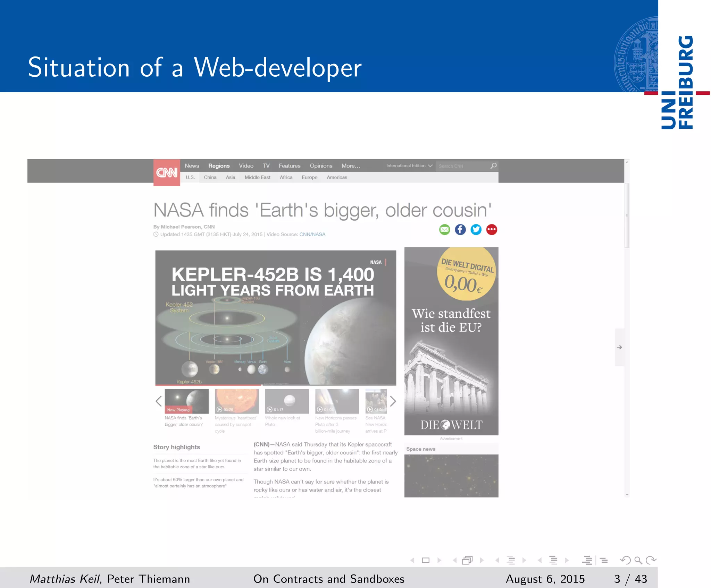Click the Beamer go-back curved arrow
This screenshot has width=711, height=588.
tap(626, 560)
